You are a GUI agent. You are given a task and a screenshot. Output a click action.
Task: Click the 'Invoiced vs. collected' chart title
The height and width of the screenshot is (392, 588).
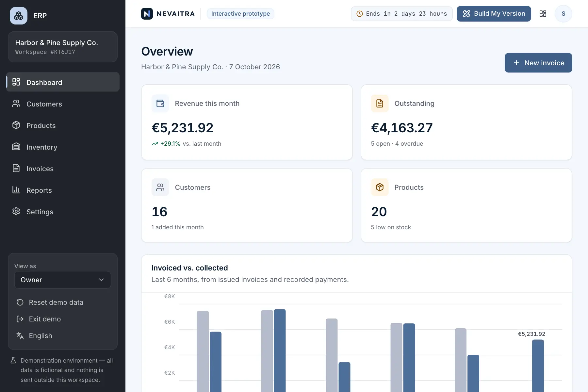coord(189,268)
